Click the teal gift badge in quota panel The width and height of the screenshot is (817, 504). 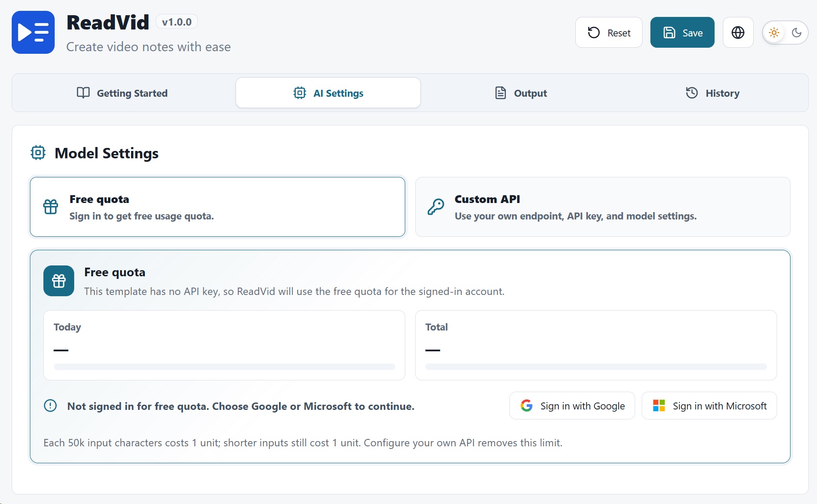[59, 281]
